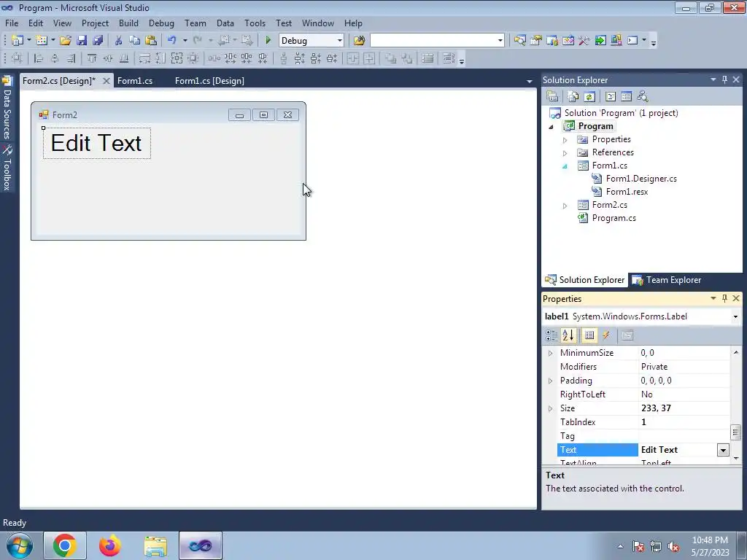The height and width of the screenshot is (560, 747).
Task: Open the Properties Window toolbar icon
Action: coord(536,41)
